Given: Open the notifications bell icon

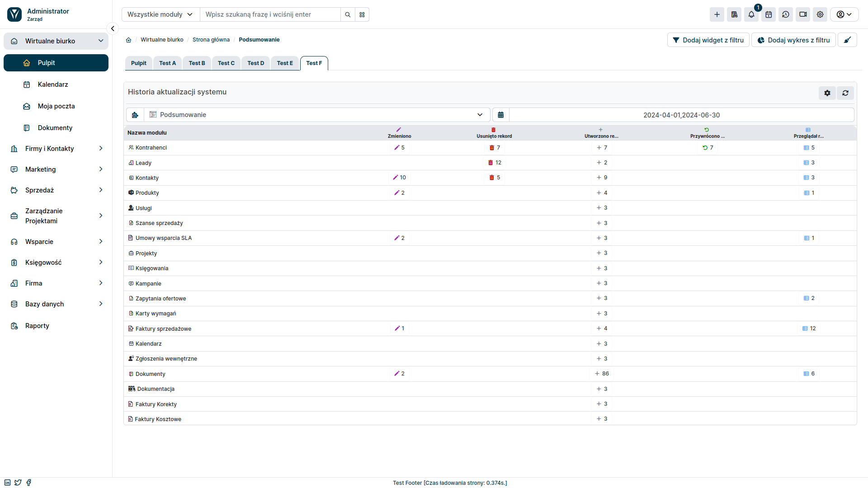Looking at the screenshot, I should coord(751,14).
